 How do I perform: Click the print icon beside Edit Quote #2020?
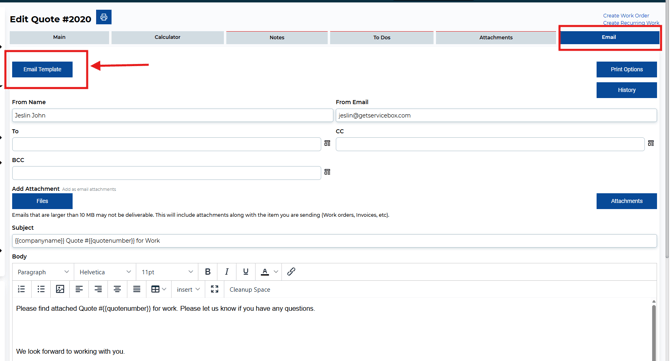(103, 18)
